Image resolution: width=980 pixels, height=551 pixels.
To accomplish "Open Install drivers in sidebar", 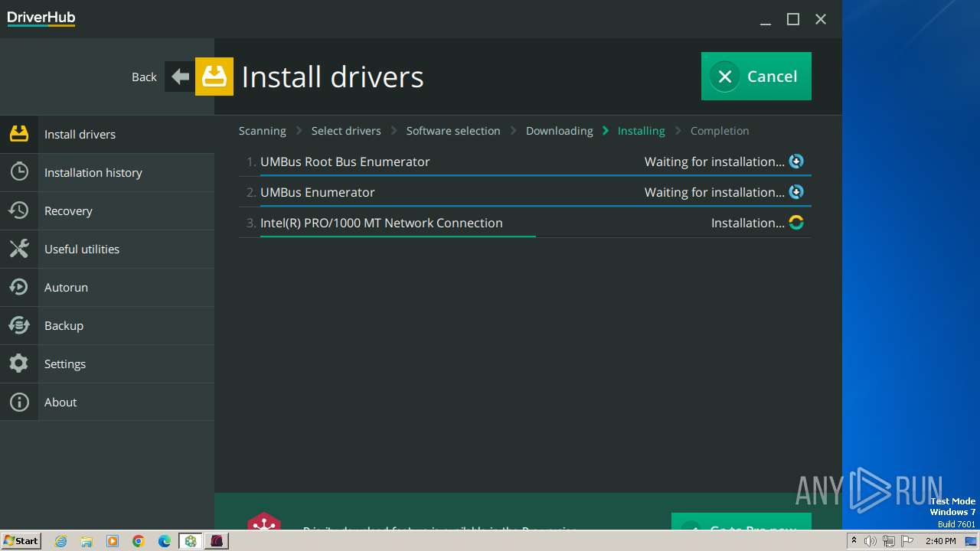I will pyautogui.click(x=107, y=134).
